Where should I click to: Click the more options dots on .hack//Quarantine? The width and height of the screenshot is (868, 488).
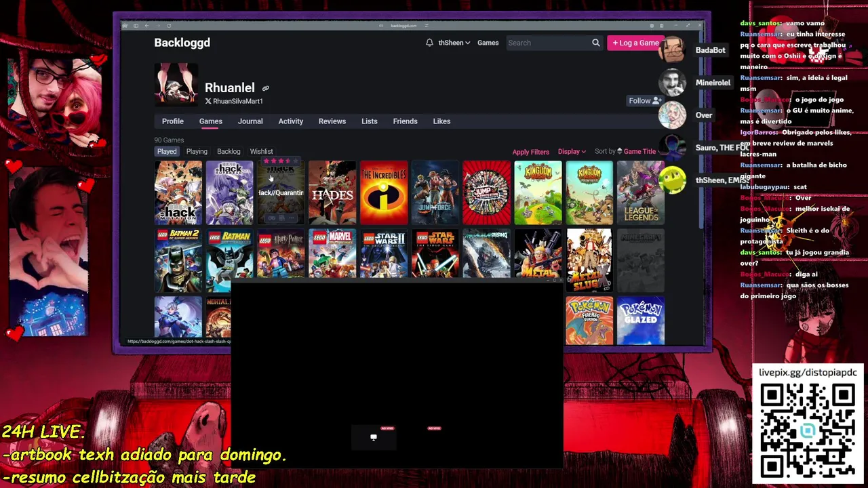point(292,218)
